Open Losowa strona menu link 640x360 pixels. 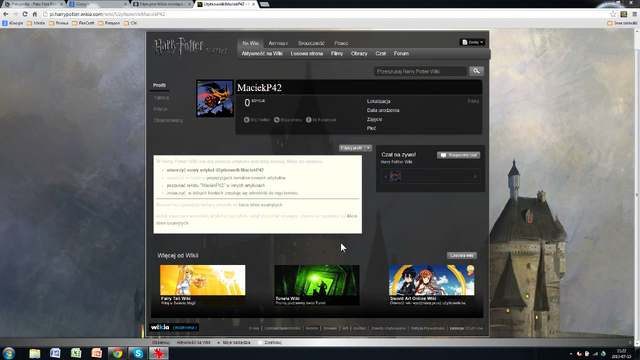click(x=307, y=53)
